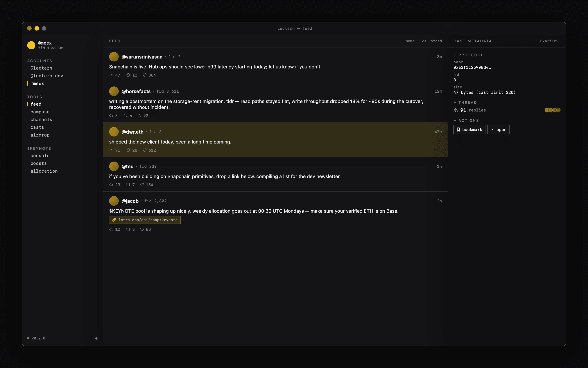Click the @varunsrinivasan username
The image size is (588, 368).
tap(142, 57)
